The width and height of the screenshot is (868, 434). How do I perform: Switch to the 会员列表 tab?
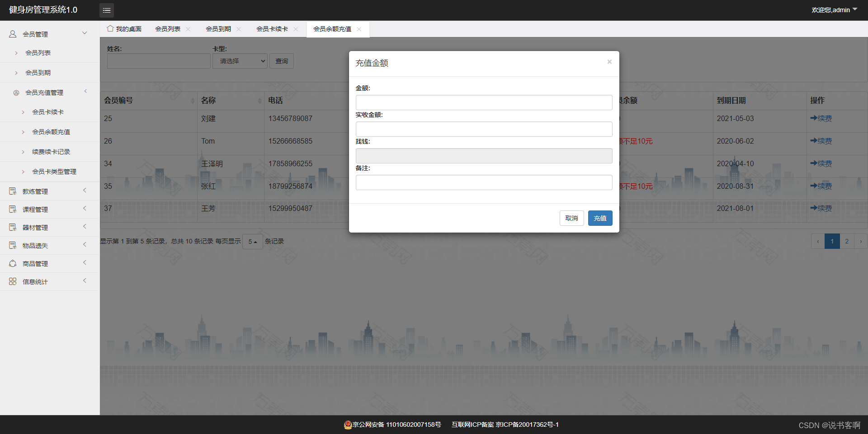click(168, 29)
